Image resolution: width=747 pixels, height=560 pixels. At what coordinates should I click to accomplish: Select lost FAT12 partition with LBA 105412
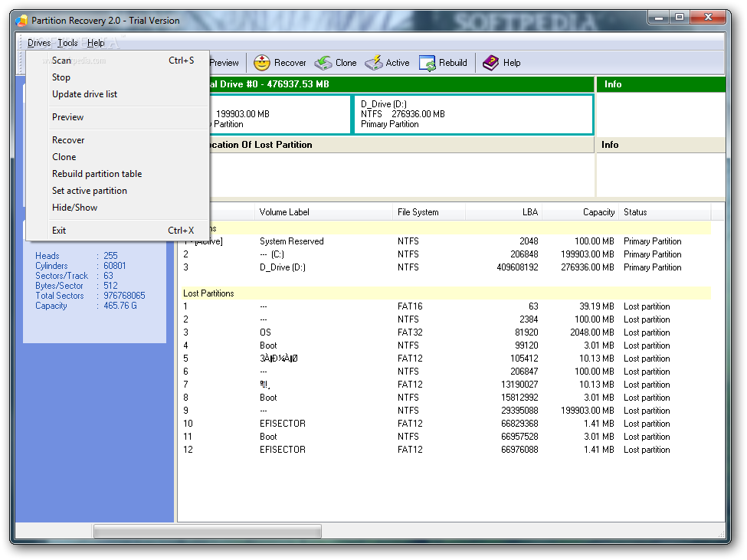coord(446,359)
